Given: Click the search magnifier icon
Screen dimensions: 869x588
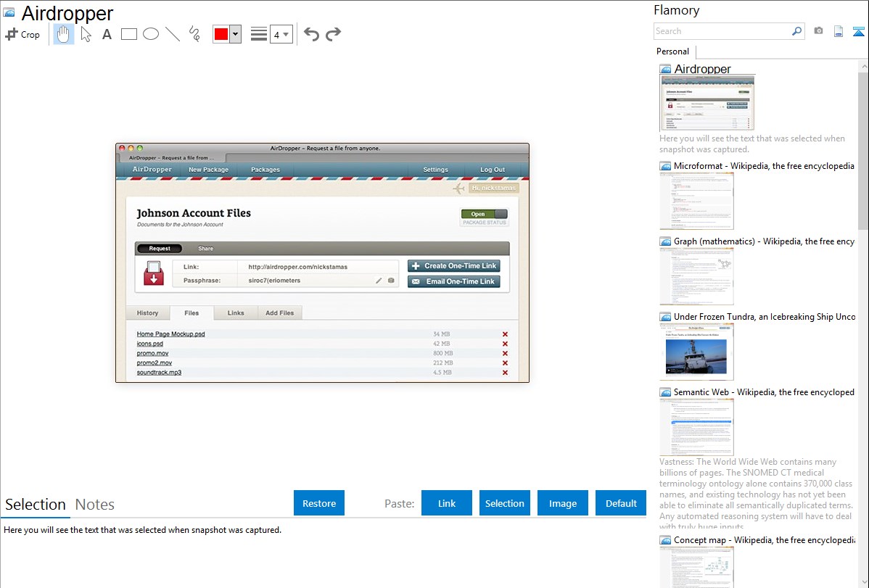Looking at the screenshot, I should [x=797, y=31].
